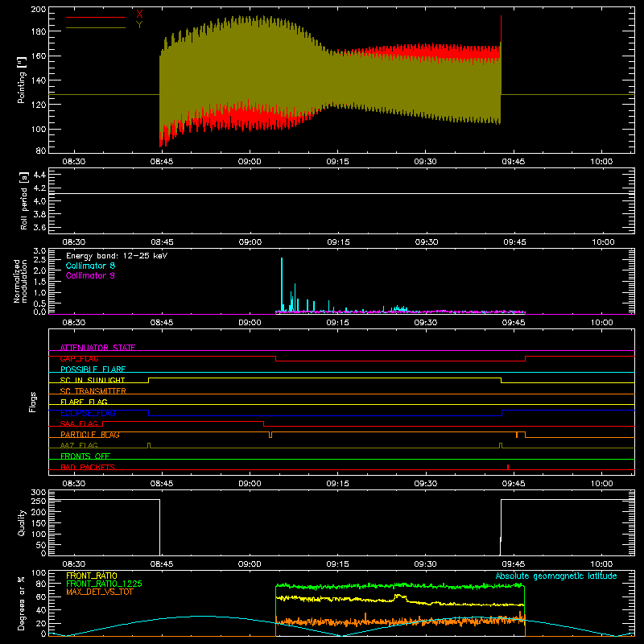The height and width of the screenshot is (644, 644).
Task: Click the POSSIBLE_FLARE flag label
Action: [x=93, y=369]
